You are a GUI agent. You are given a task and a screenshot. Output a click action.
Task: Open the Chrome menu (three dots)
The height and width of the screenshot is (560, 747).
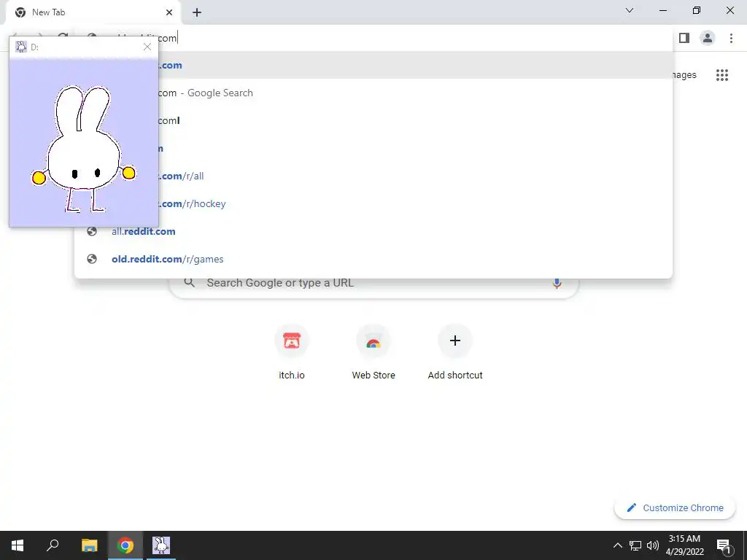click(x=731, y=38)
